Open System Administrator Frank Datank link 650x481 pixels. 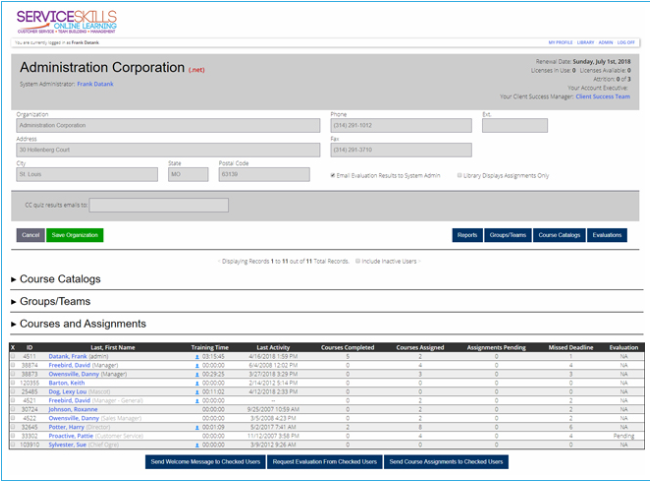(x=95, y=84)
